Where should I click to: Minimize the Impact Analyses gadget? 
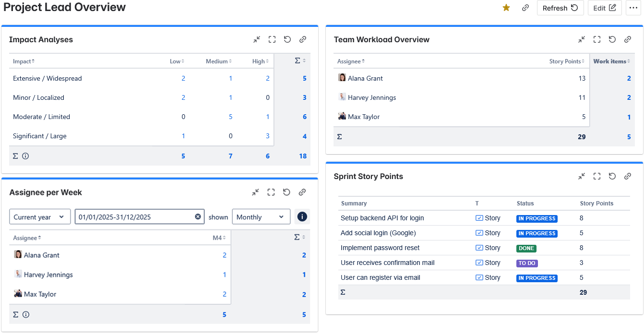[x=257, y=39]
